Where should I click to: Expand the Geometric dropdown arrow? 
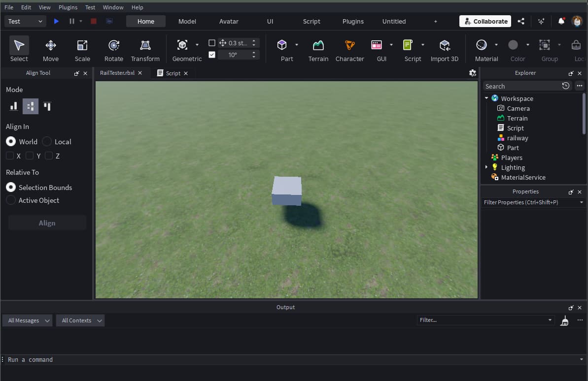pyautogui.click(x=197, y=45)
